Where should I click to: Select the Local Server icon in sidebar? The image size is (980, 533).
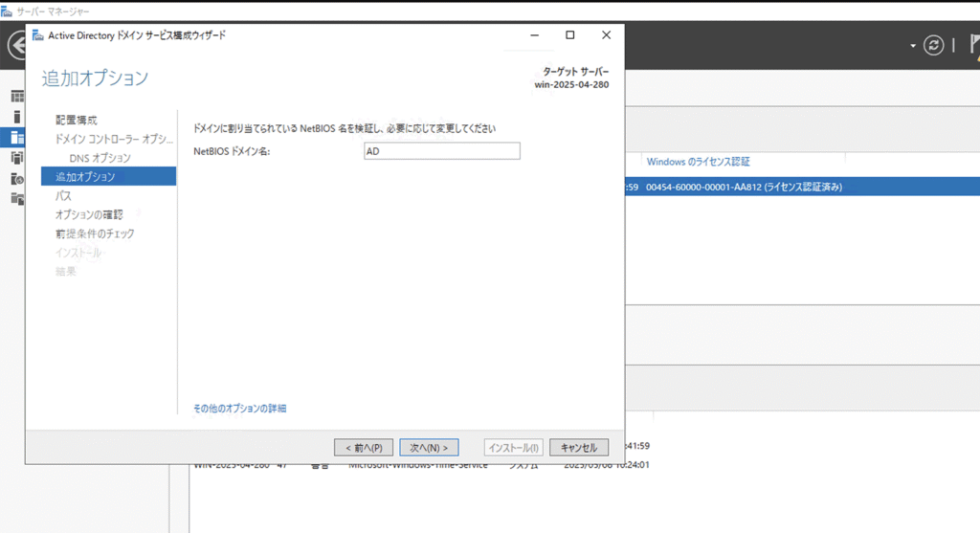[17, 117]
